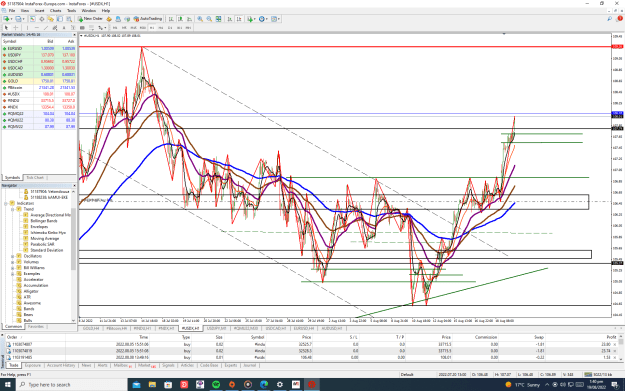Open the Indicators list toolbar icon
Image resolution: width=625 pixels, height=391 pixels.
(x=250, y=19)
